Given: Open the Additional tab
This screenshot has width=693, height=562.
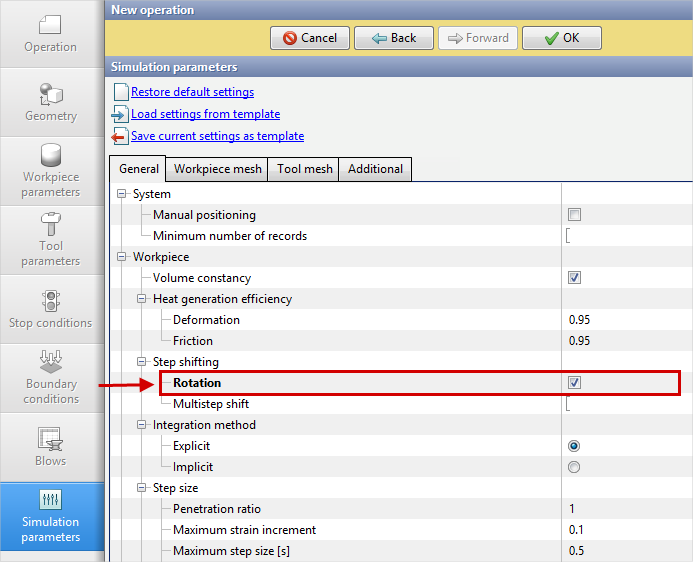Looking at the screenshot, I should [x=375, y=169].
